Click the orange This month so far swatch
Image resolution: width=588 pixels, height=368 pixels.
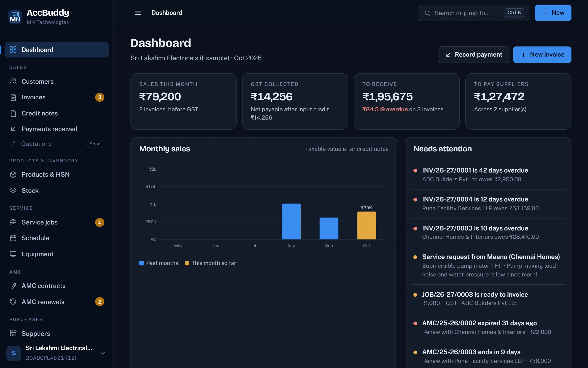[x=187, y=263]
